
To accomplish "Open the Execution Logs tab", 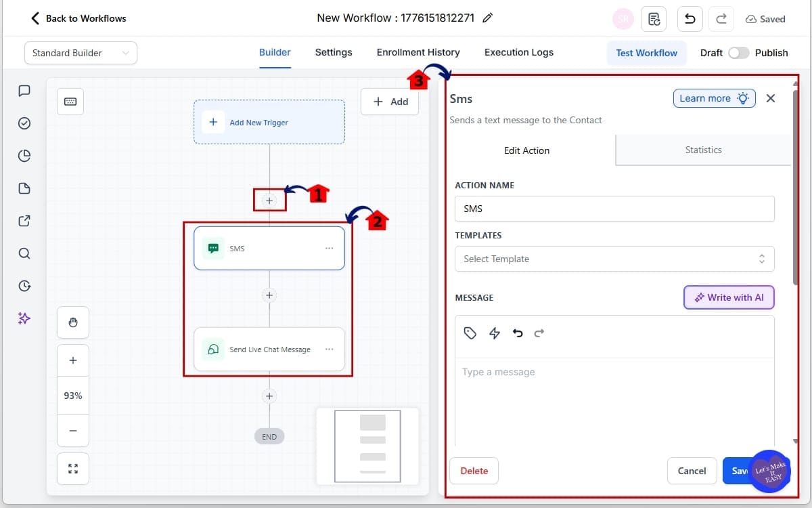I will click(x=518, y=52).
